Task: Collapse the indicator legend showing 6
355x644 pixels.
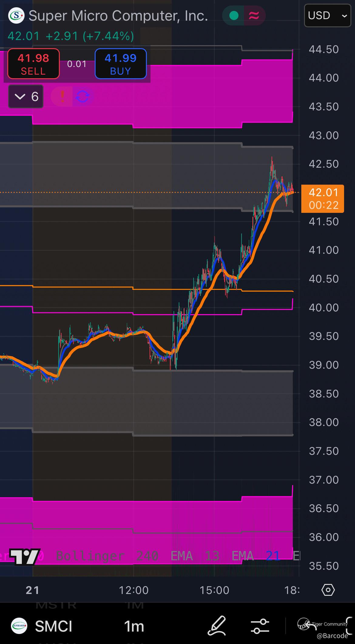Action: click(26, 97)
